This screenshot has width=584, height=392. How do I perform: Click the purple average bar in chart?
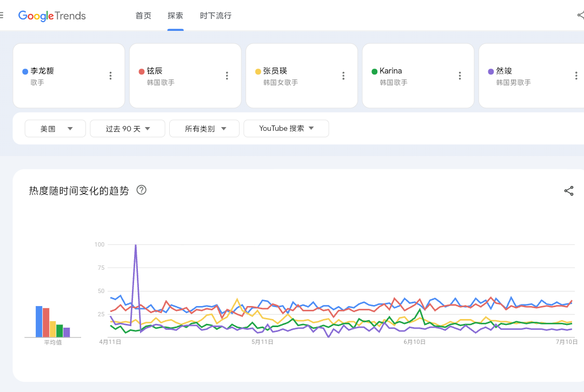[67, 333]
